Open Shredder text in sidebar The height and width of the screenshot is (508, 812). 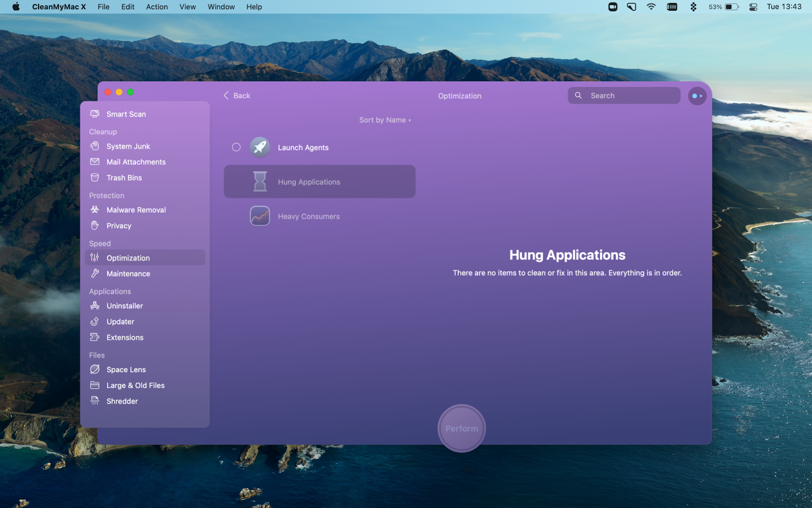tap(122, 401)
